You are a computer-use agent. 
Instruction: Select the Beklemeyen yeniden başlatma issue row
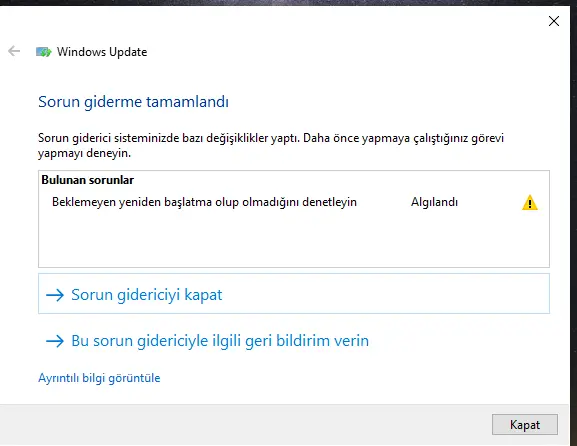tap(294, 202)
